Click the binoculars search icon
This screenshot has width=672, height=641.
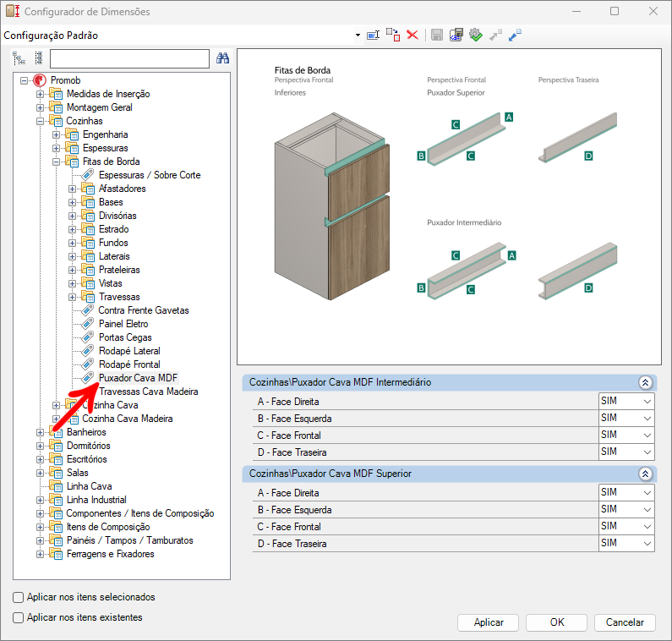(x=223, y=58)
